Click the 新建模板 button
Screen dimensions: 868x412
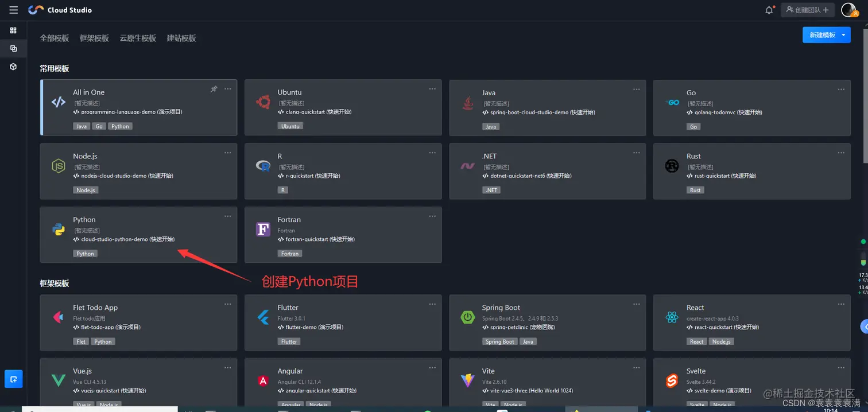pyautogui.click(x=821, y=35)
